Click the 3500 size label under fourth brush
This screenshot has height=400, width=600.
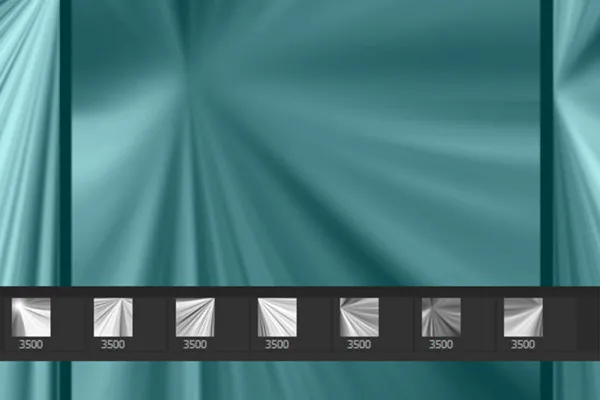(x=277, y=344)
